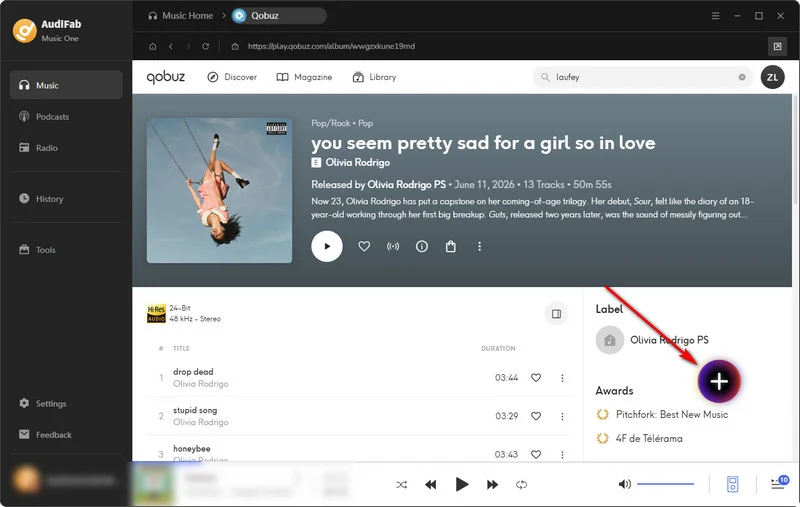This screenshot has width=800, height=507.
Task: Go forward with the forward arrow
Action: [188, 46]
